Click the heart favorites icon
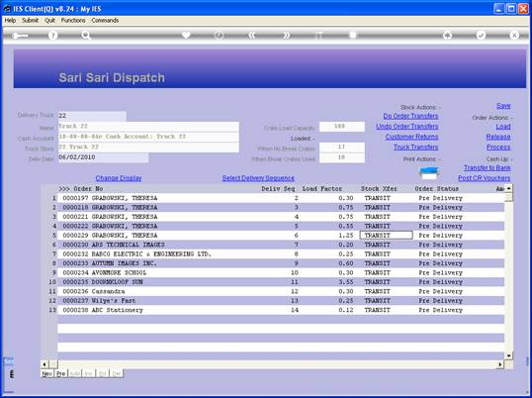 [x=186, y=36]
